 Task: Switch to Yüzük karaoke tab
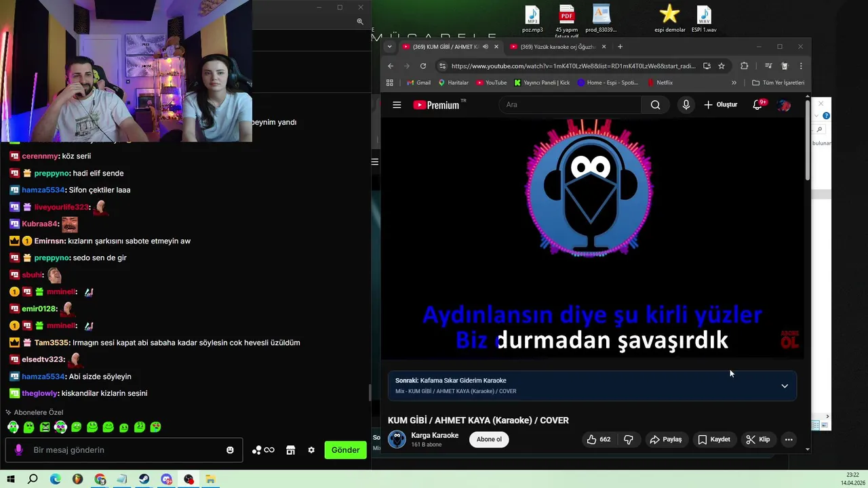click(557, 47)
